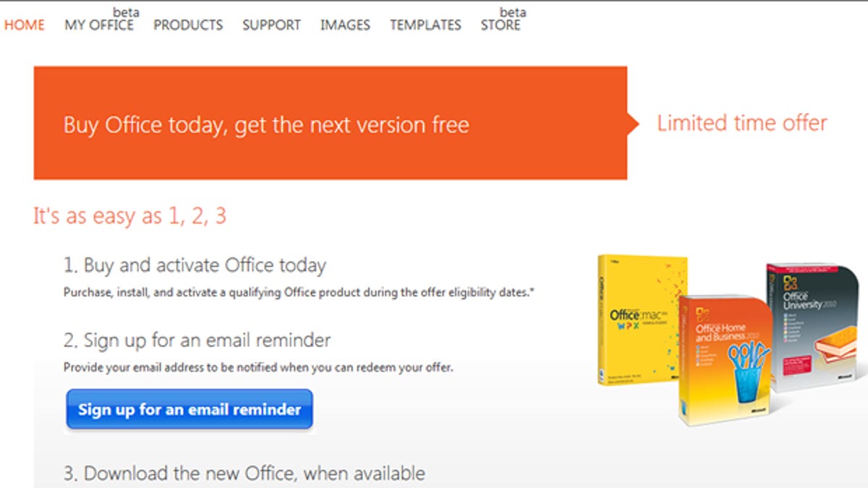Screen dimensions: 868x488
Task: Click the qualifying Office product purchase description
Action: click(x=299, y=293)
